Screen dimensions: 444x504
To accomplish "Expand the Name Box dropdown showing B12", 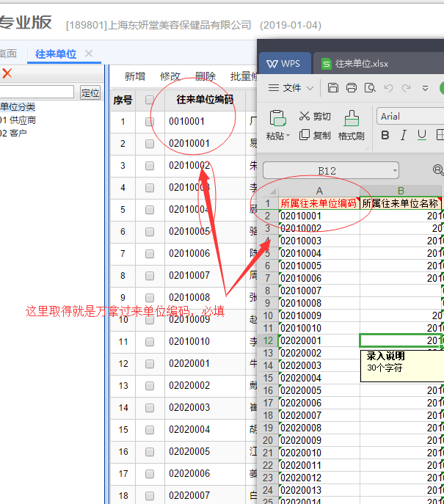I will [395, 171].
